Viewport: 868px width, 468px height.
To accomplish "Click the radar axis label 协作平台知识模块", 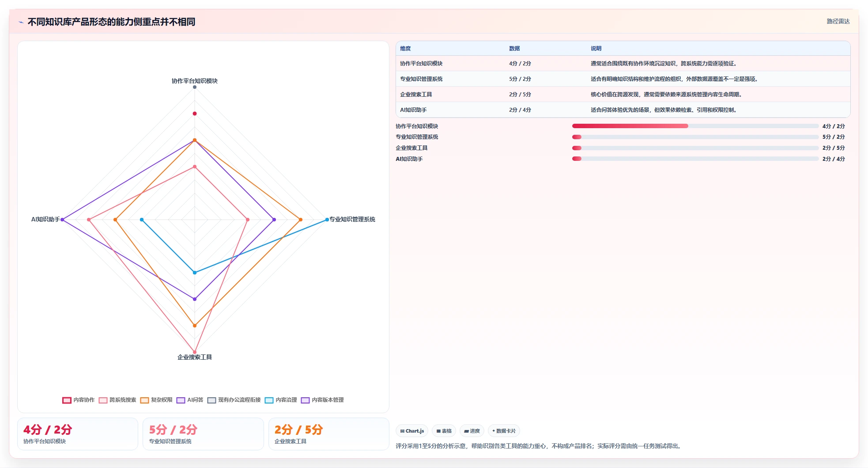I will 195,81.
